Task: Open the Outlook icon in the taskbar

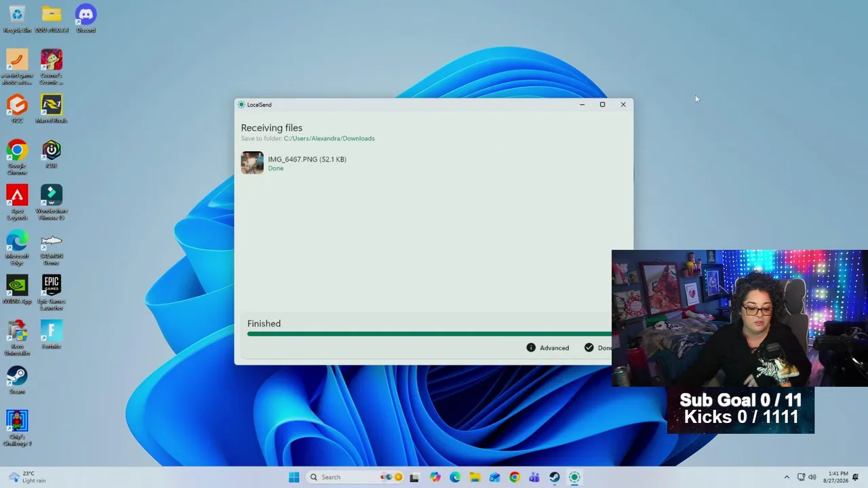Action: 495,477
